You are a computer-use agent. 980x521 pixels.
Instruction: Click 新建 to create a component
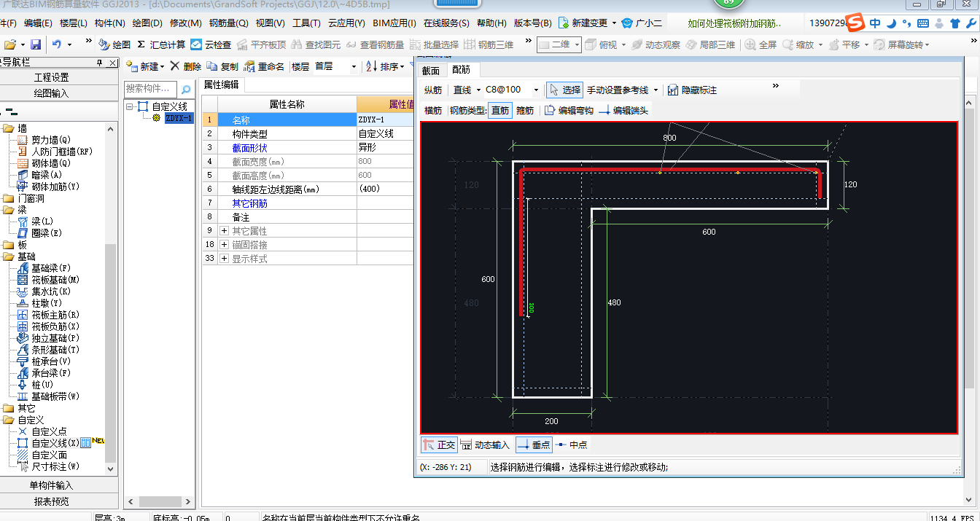point(145,66)
